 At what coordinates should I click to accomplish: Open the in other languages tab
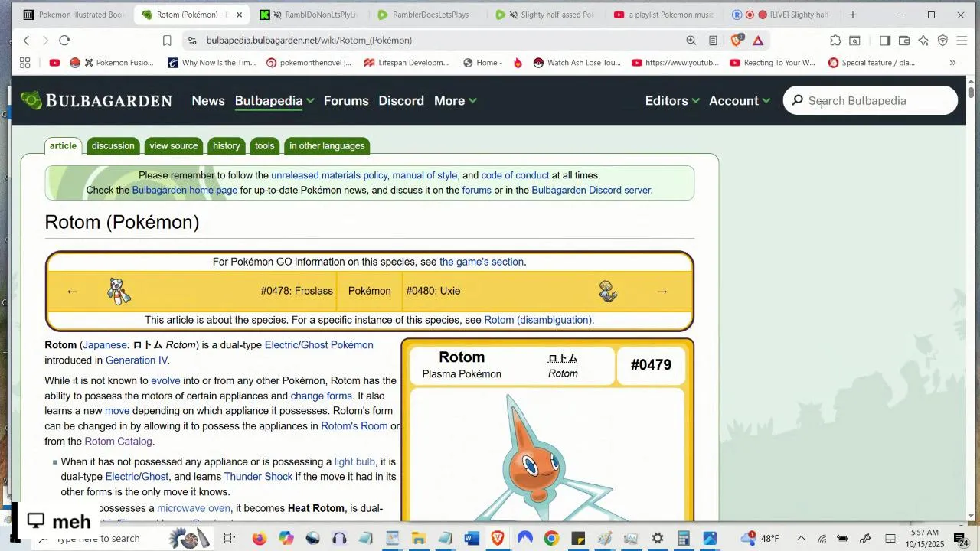[x=327, y=146]
